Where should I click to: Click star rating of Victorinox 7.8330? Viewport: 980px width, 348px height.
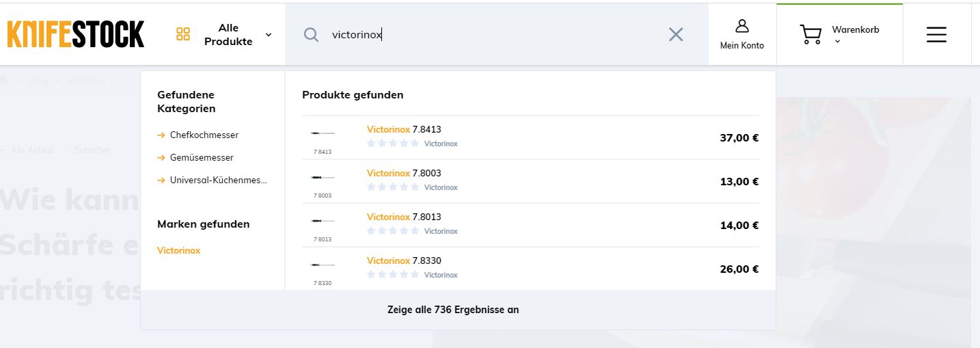click(393, 275)
